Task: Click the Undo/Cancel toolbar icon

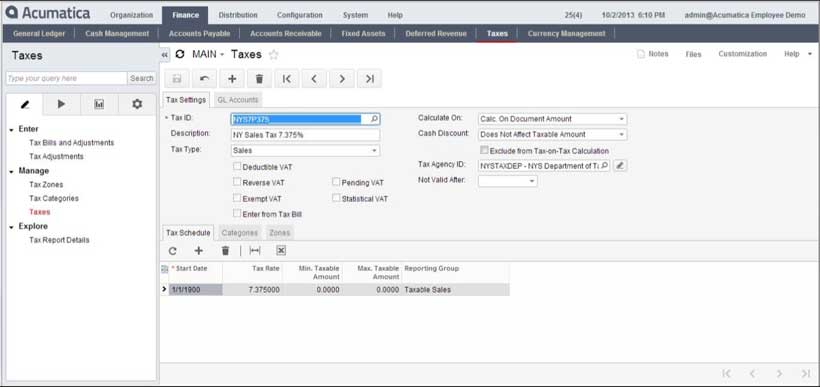Action: (x=204, y=78)
